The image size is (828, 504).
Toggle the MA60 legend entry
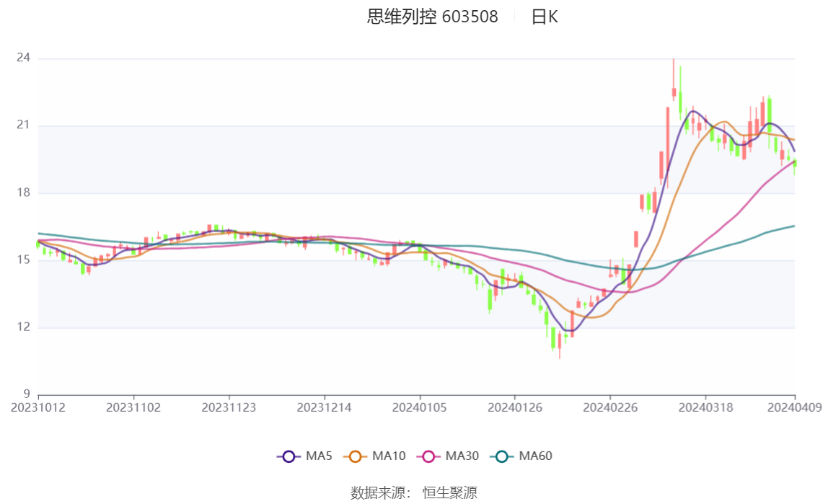click(x=521, y=456)
